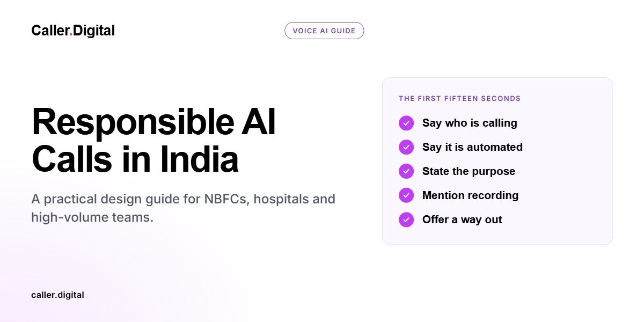Click the high-volume teams subtitle line
The image size is (644, 322).
(x=92, y=217)
